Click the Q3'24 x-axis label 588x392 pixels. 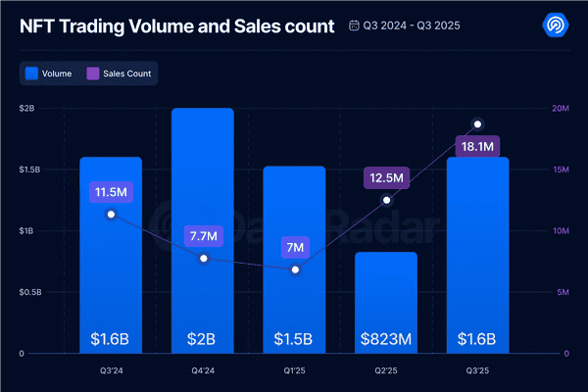click(111, 372)
